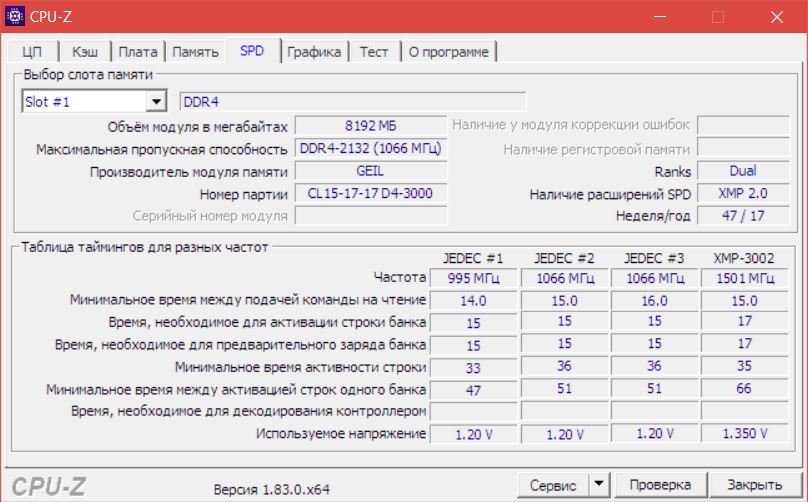Screen dimensions: 808x502
Task: Open the Плата tab
Action: [x=138, y=52]
